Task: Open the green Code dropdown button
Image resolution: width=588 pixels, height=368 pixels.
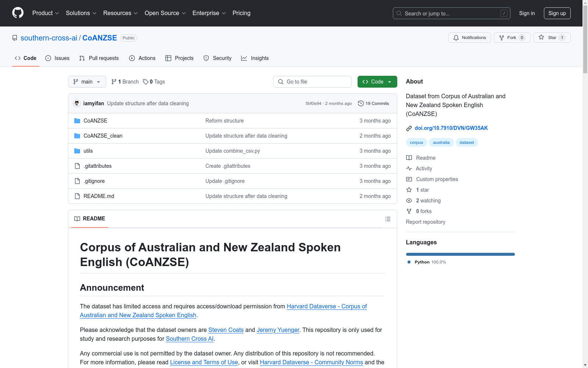Action: pos(377,82)
